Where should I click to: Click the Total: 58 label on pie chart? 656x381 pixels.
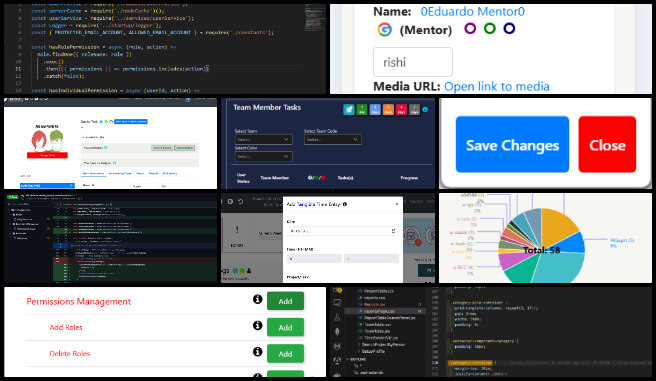(541, 250)
